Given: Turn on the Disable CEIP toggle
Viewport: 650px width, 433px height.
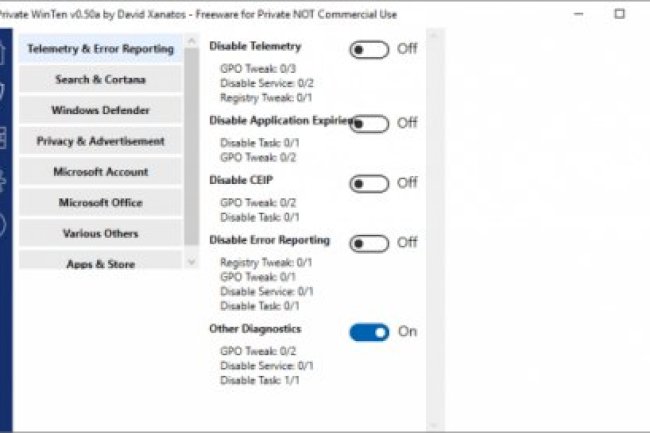Looking at the screenshot, I should tap(369, 183).
